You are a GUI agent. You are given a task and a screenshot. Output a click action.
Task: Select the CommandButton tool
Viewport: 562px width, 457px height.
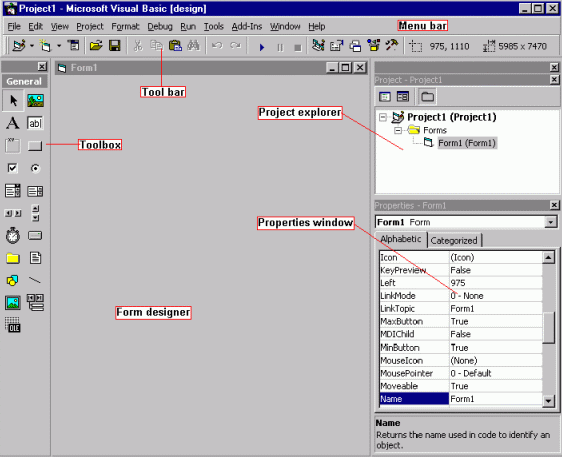(x=35, y=146)
